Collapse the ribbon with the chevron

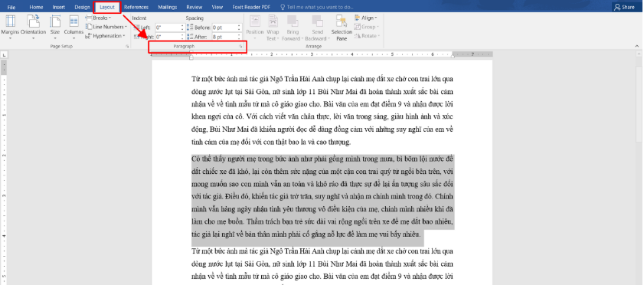click(637, 47)
